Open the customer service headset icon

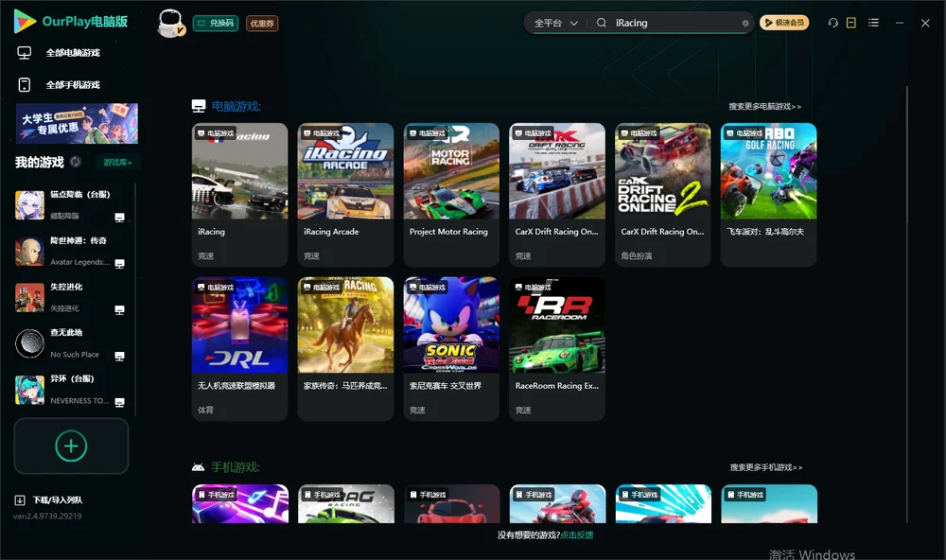click(832, 23)
